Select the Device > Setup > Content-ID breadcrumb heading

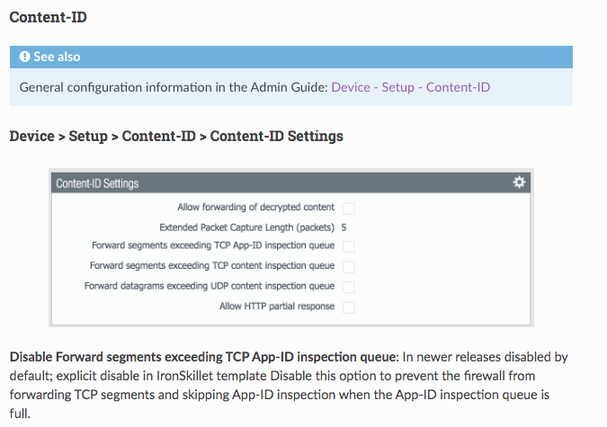tap(176, 135)
